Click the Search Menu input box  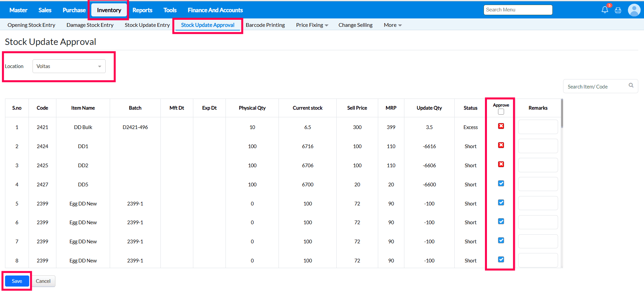click(518, 10)
